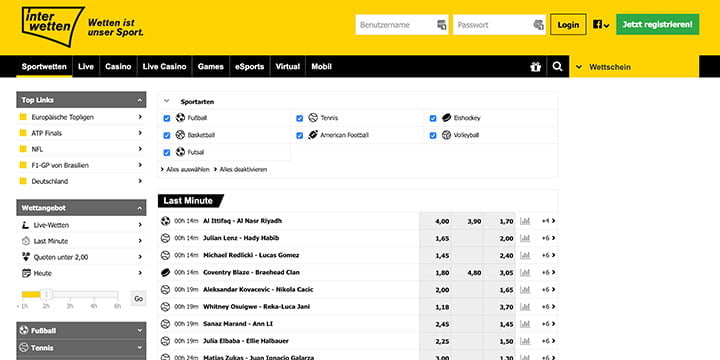
Task: Collapse the Wettangebot panel
Action: (139, 208)
